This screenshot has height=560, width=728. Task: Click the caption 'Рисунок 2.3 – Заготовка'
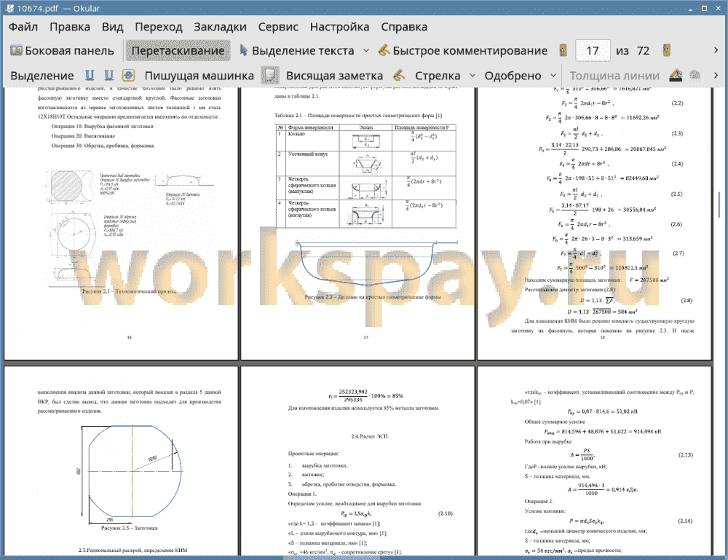click(x=129, y=528)
